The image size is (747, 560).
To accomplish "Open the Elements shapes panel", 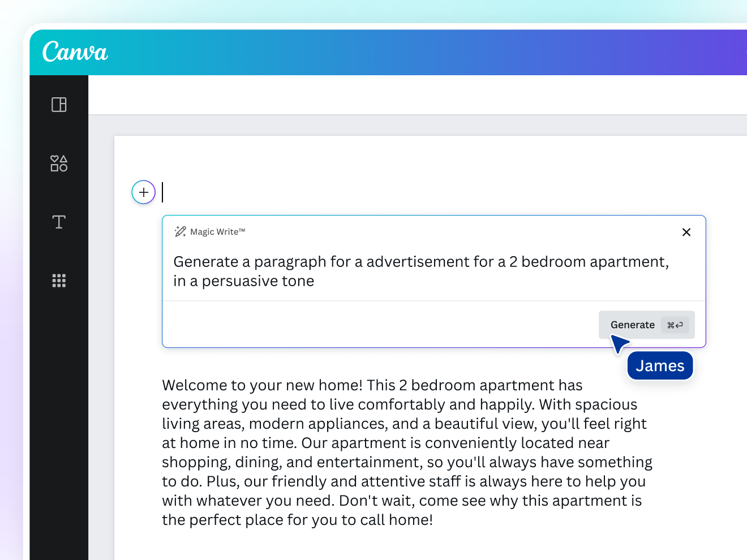I will [x=59, y=163].
